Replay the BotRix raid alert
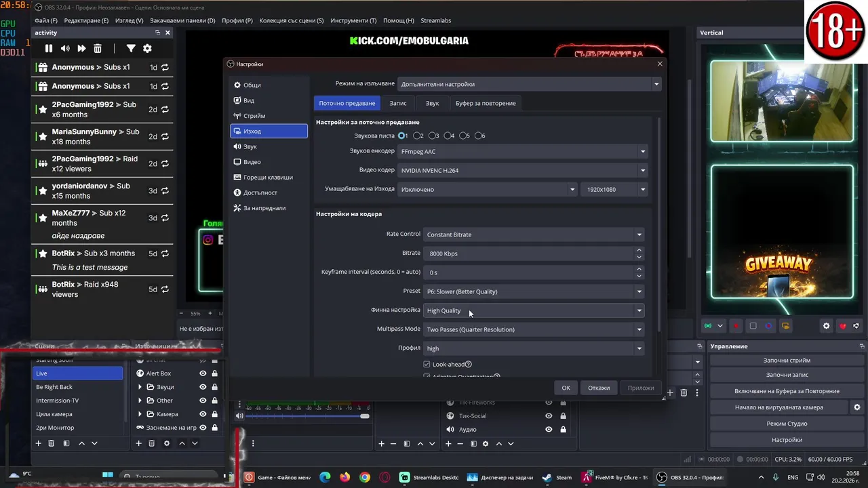The image size is (868, 488). click(165, 289)
